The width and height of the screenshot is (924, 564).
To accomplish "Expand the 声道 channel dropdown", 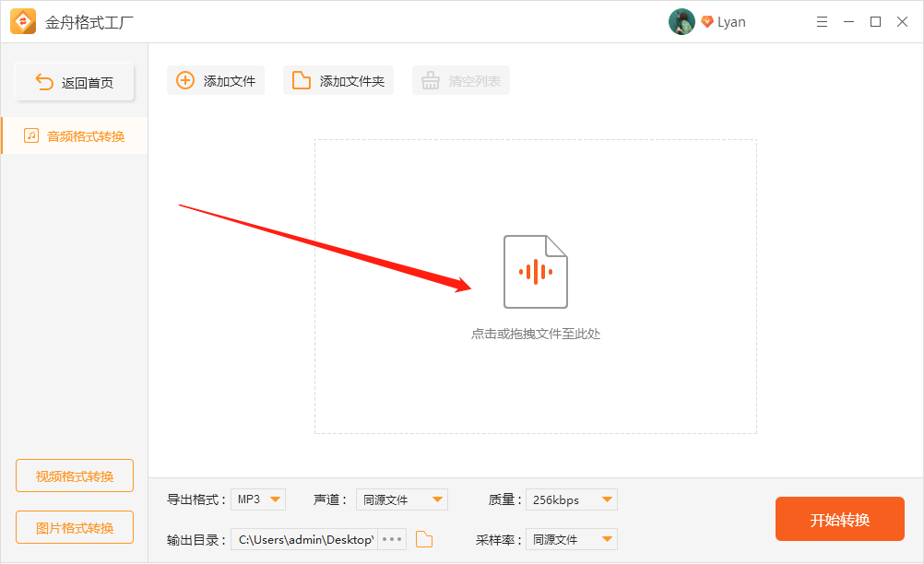I will (x=401, y=499).
